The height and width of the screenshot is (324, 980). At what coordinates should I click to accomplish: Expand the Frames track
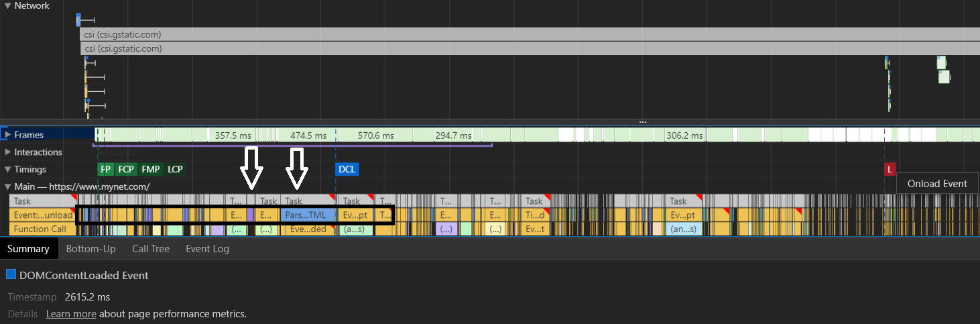click(7, 135)
